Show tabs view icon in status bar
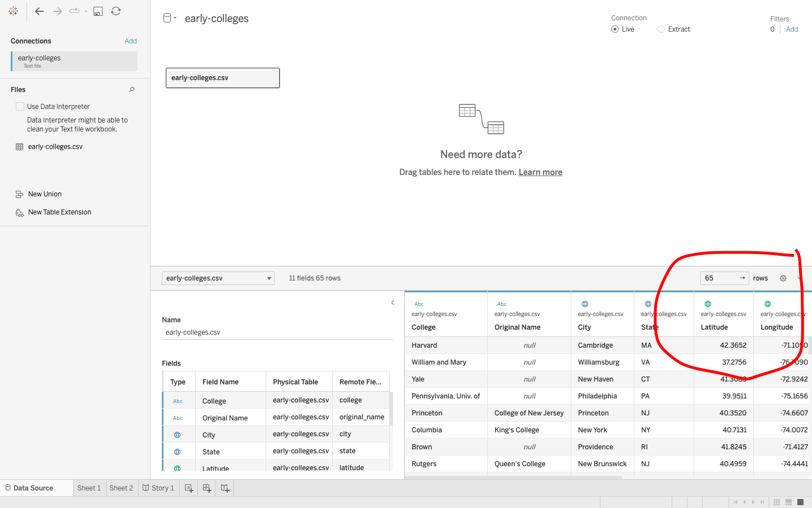Screen dimensions: 812x508 pos(800,502)
